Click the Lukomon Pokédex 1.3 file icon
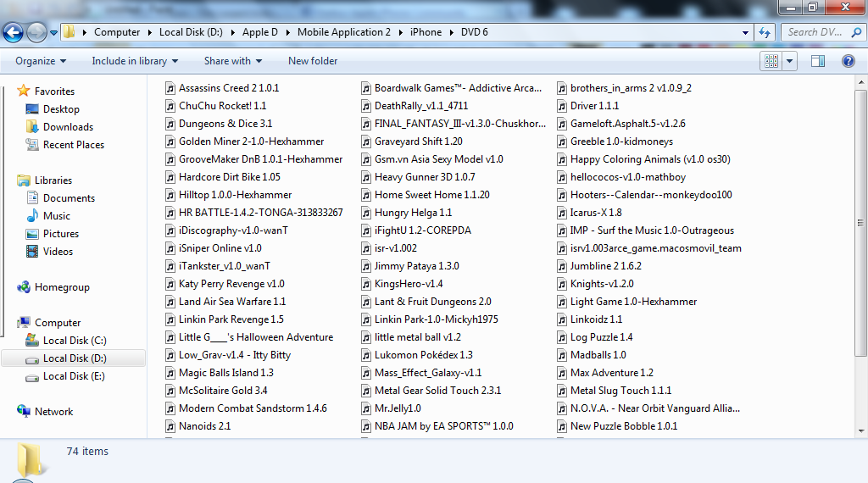 pyautogui.click(x=366, y=355)
